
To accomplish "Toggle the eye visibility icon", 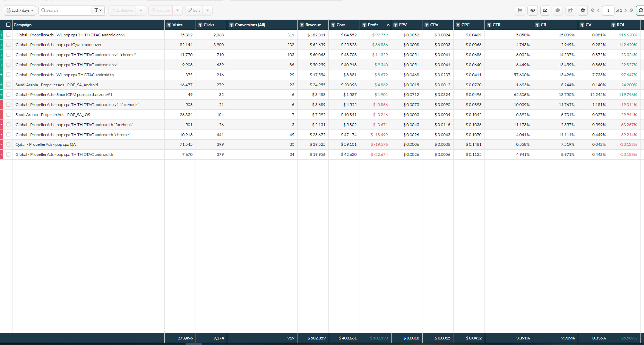I will click(x=533, y=10).
